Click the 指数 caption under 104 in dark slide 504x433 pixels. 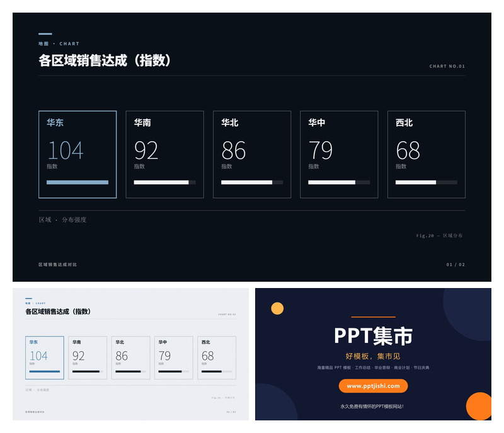[x=52, y=166]
